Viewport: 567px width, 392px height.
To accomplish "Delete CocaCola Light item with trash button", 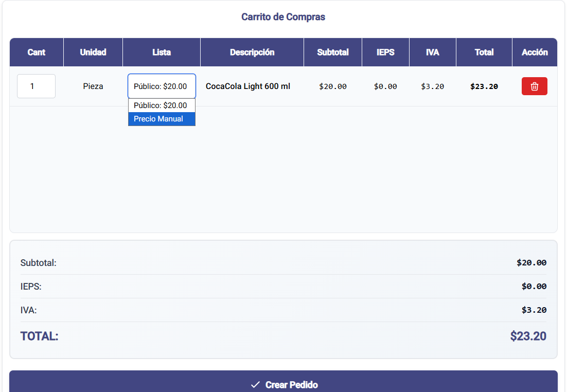I will tap(534, 86).
